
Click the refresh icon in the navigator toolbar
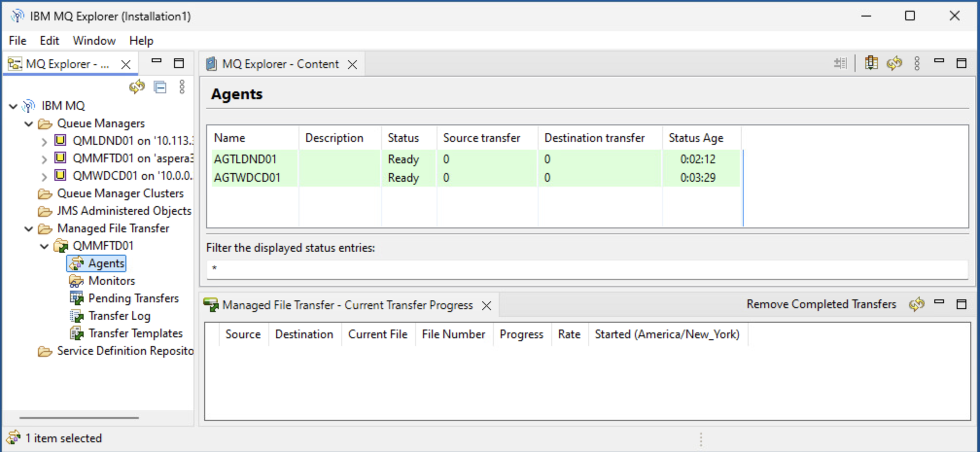point(137,87)
